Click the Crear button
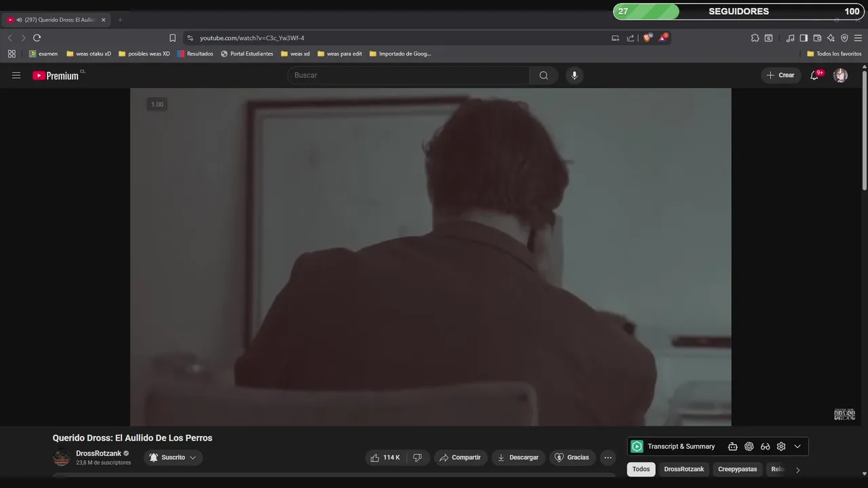The image size is (868, 488). point(781,75)
